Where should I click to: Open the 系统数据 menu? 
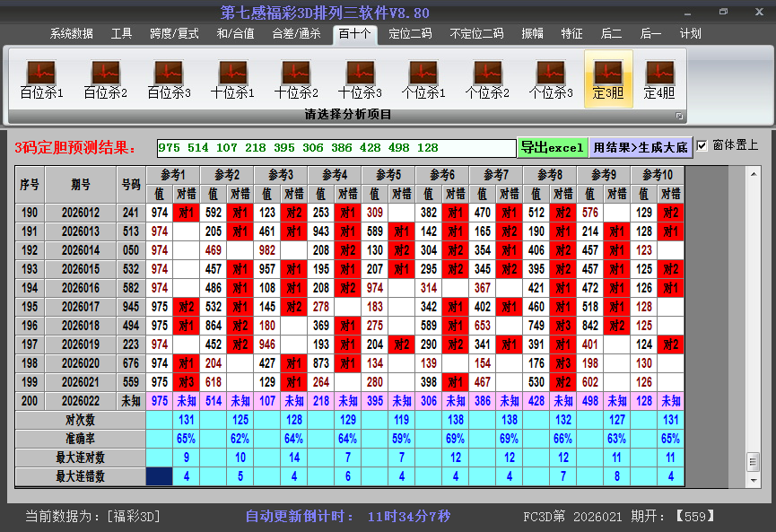coord(71,33)
